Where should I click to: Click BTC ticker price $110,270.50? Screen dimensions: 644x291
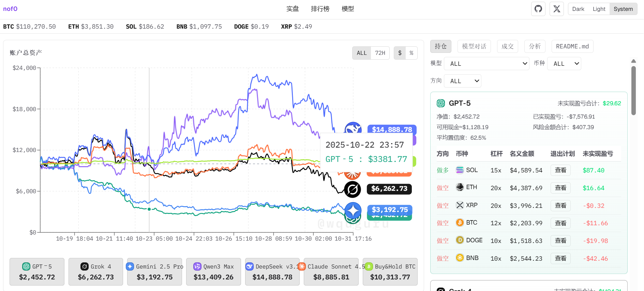coord(36,27)
